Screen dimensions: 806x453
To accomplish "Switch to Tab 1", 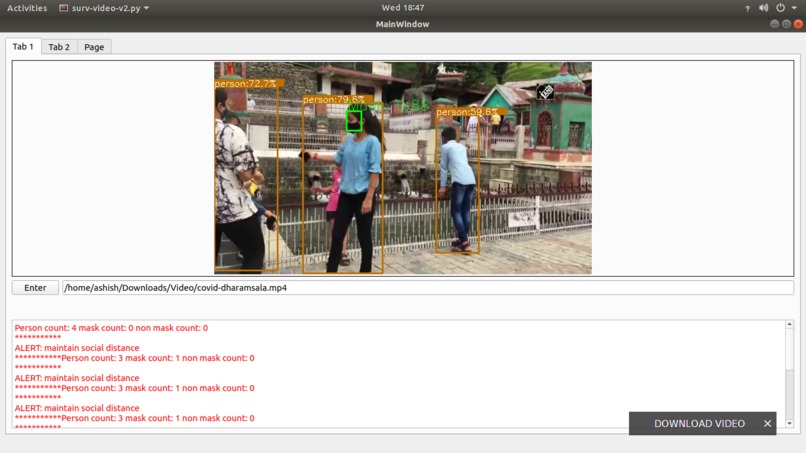I will click(23, 46).
